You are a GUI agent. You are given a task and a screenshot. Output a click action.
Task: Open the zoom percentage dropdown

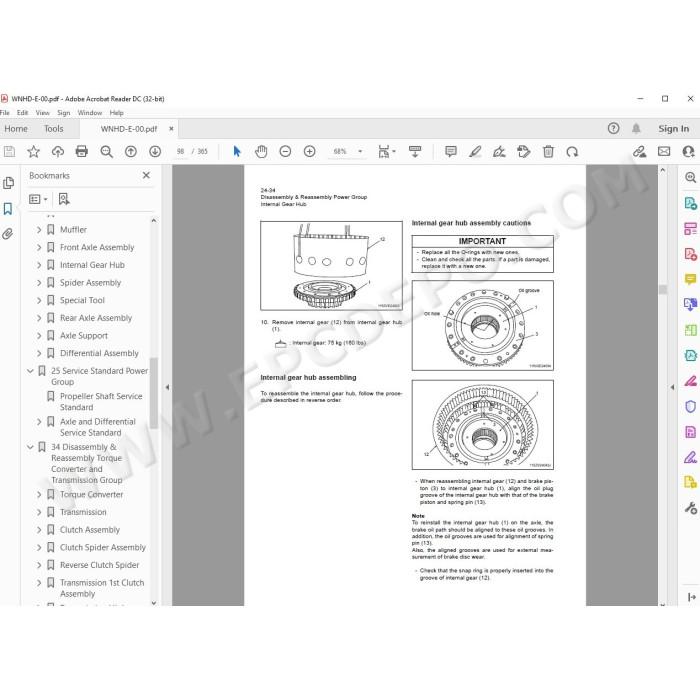pyautogui.click(x=360, y=152)
